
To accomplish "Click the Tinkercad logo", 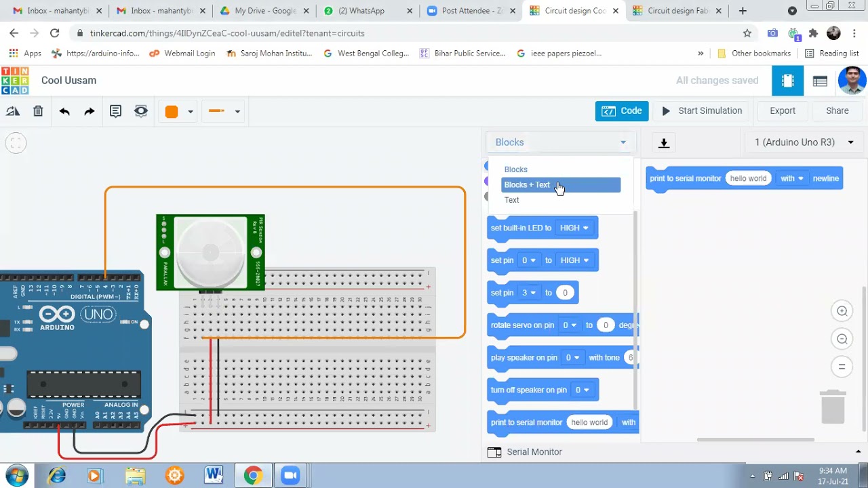I will pyautogui.click(x=15, y=81).
